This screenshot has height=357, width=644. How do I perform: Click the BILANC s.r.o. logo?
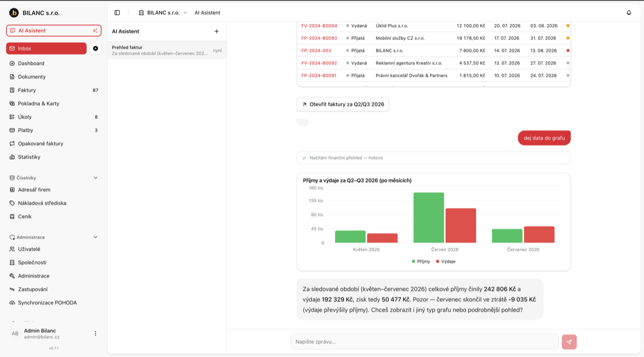(x=14, y=13)
